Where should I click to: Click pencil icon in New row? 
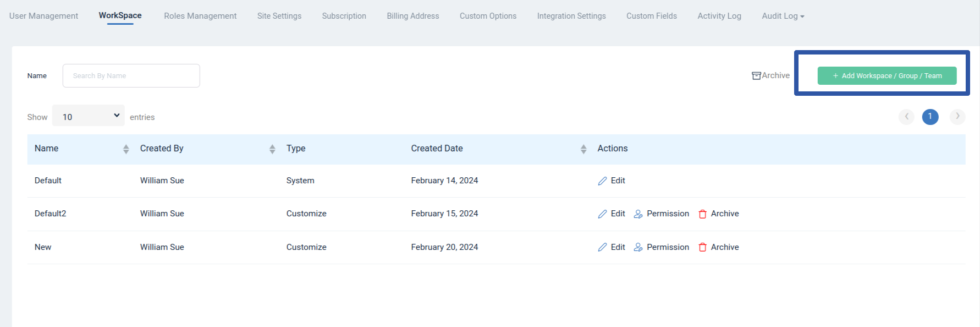[603, 248]
